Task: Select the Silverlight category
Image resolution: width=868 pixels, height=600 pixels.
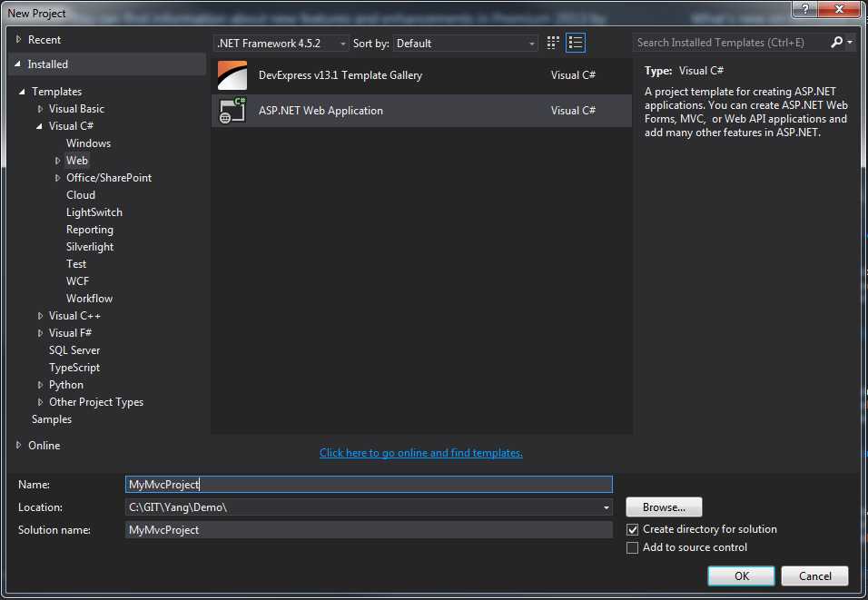Action: pos(90,247)
